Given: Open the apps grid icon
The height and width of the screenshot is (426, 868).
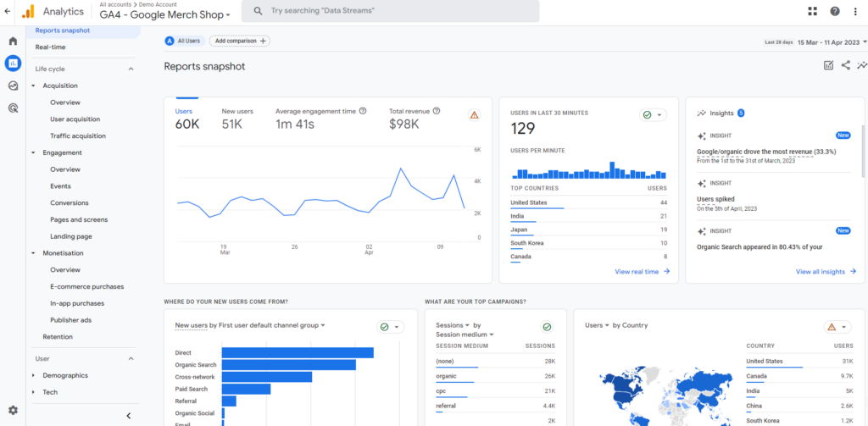Looking at the screenshot, I should (813, 12).
